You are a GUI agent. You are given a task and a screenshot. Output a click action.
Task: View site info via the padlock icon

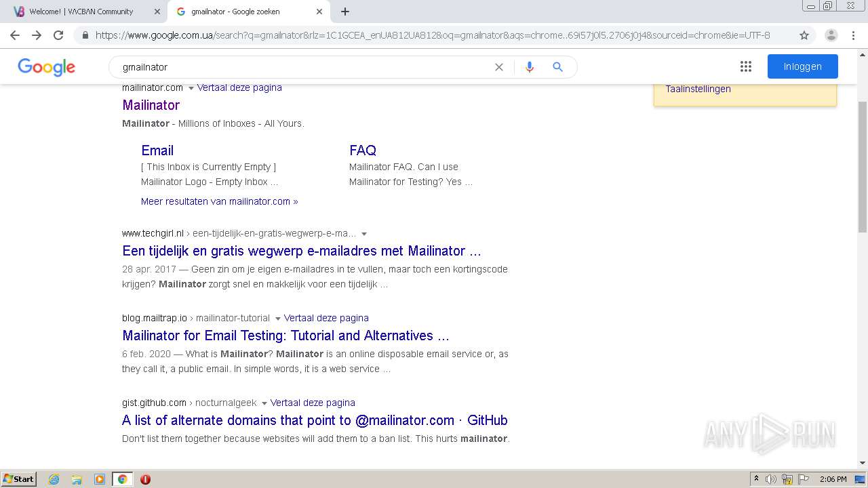pos(85,35)
